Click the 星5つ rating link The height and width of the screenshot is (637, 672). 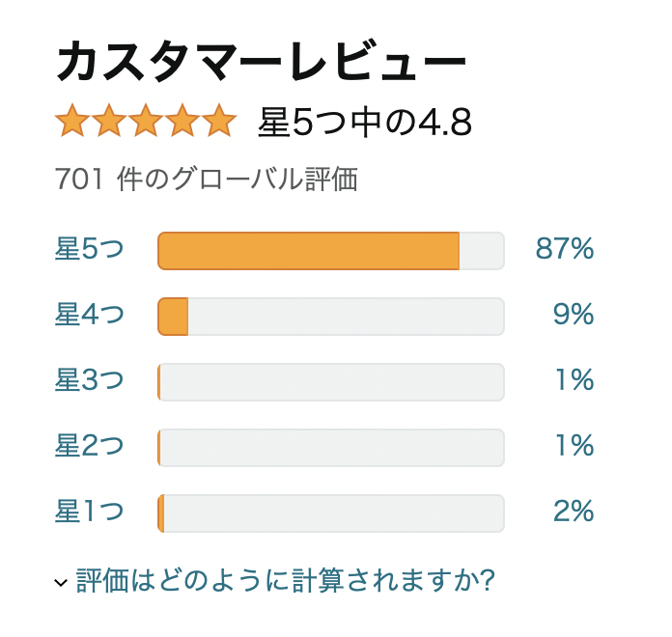pos(90,250)
